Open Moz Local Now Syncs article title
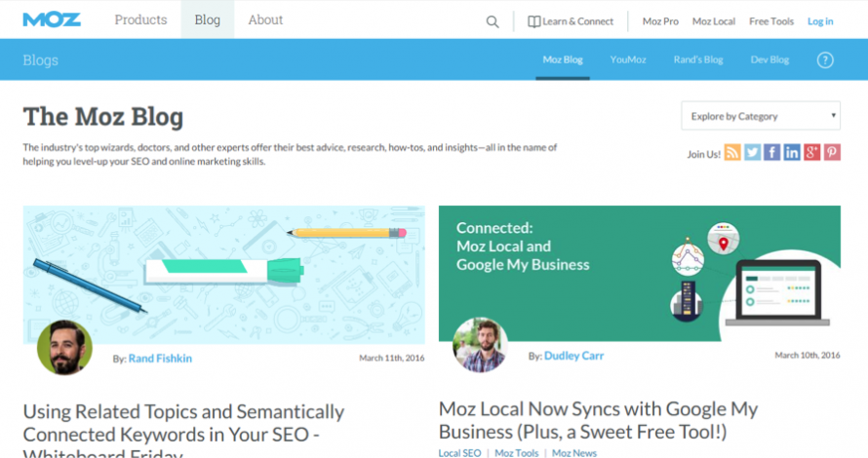The width and height of the screenshot is (868, 458). pos(598,420)
